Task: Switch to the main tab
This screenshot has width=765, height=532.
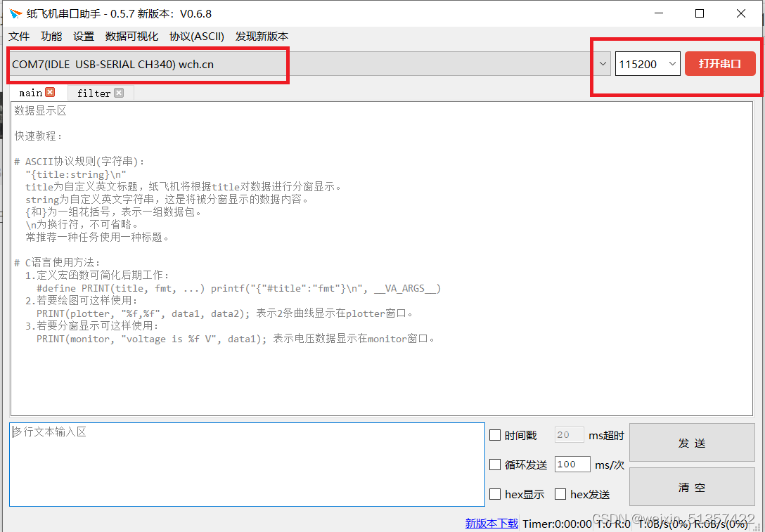Action: 31,92
